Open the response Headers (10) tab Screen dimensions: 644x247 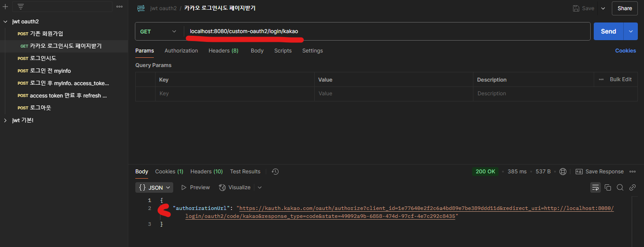click(207, 172)
